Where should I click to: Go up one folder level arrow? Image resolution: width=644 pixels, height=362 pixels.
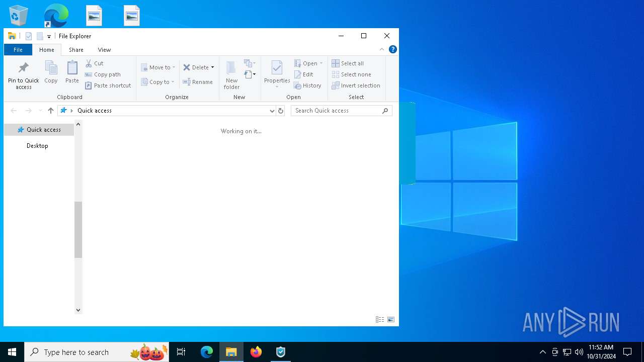pyautogui.click(x=50, y=111)
